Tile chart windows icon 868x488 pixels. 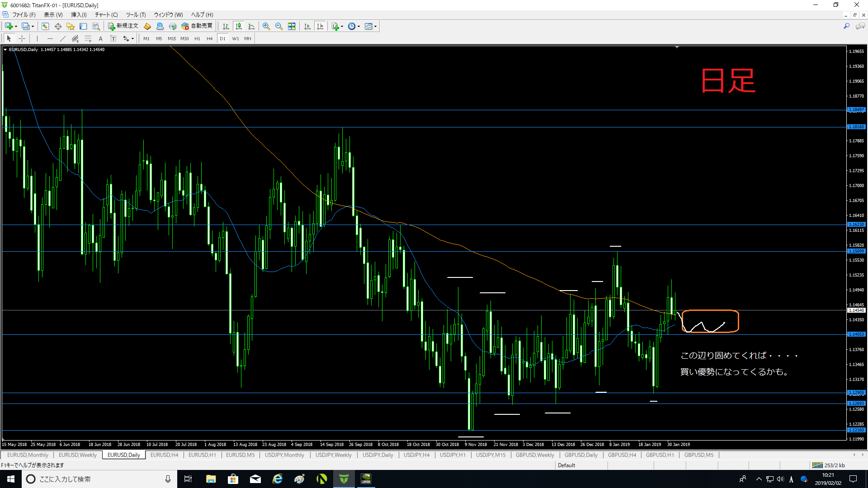tap(292, 26)
